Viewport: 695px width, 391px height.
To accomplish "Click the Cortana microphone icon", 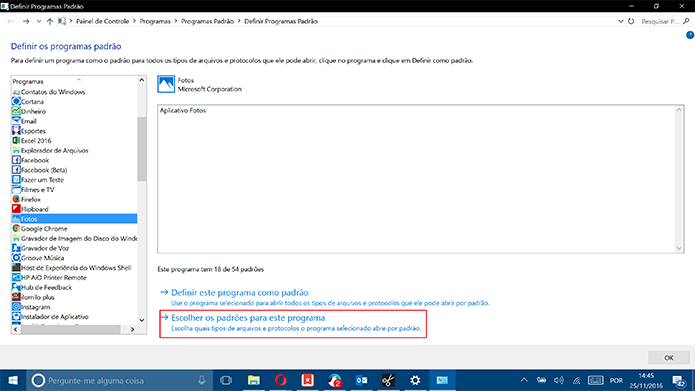I will tap(202, 380).
